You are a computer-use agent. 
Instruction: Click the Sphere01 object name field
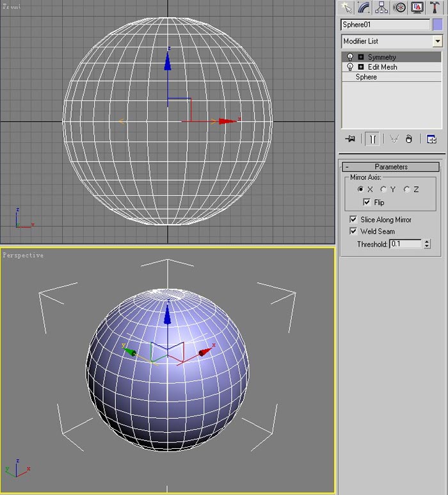click(385, 24)
